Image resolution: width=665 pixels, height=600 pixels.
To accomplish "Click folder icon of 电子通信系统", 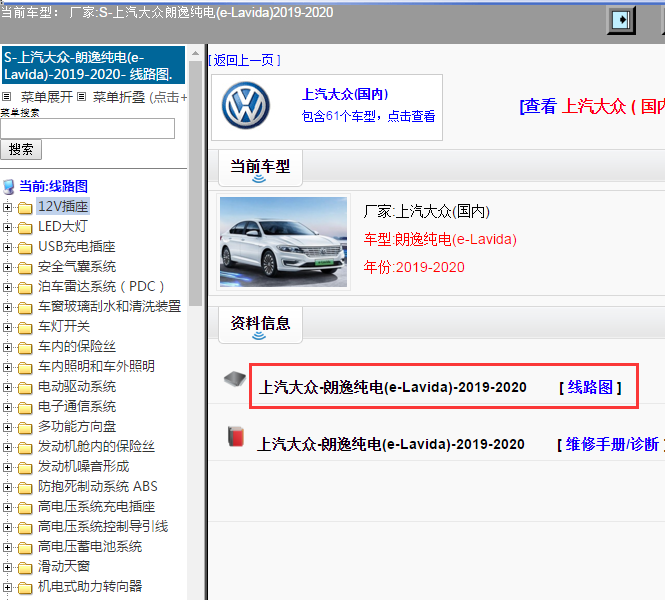I will coord(25,408).
